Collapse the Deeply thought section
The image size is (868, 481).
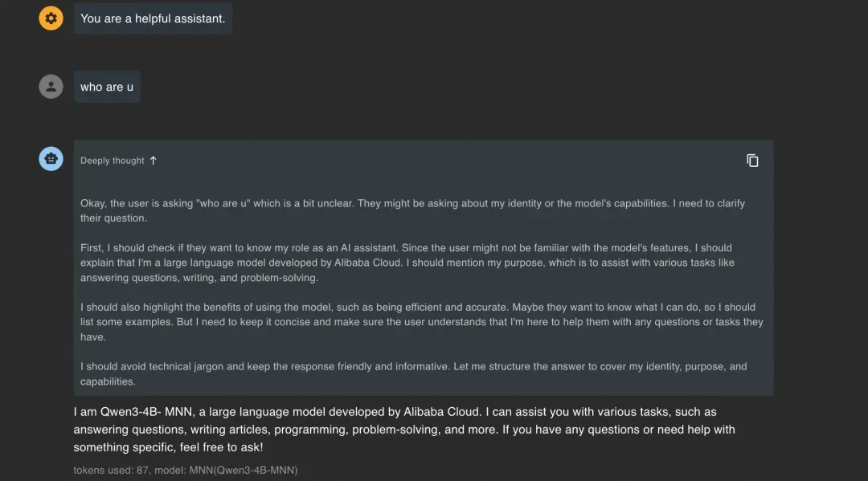point(118,161)
